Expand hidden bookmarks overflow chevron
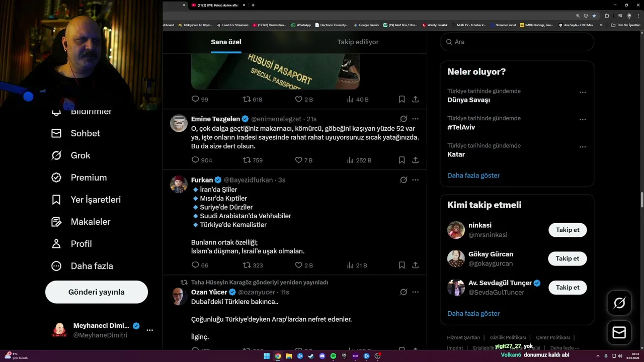This screenshot has height=362, width=644. click(x=601, y=25)
